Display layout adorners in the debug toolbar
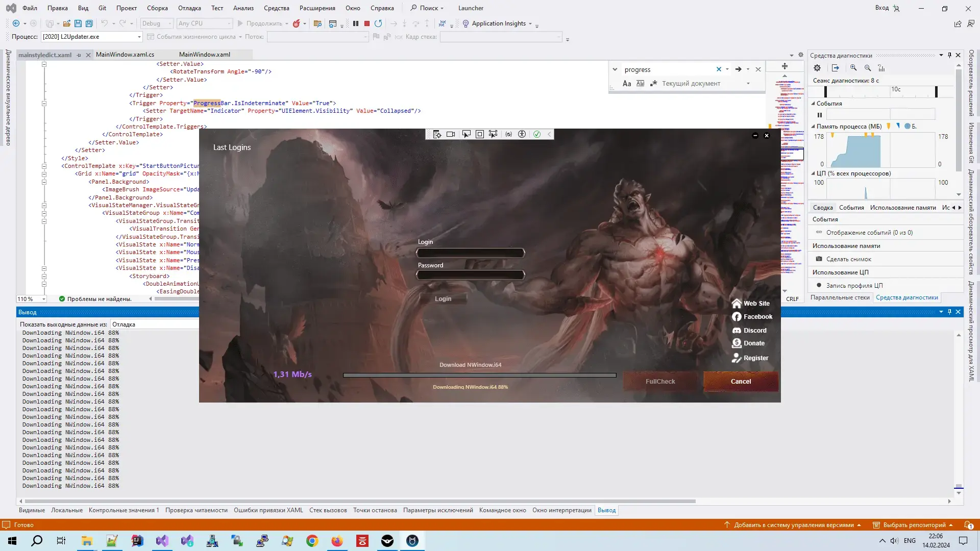Screen dimensions: 980x551 480,134
